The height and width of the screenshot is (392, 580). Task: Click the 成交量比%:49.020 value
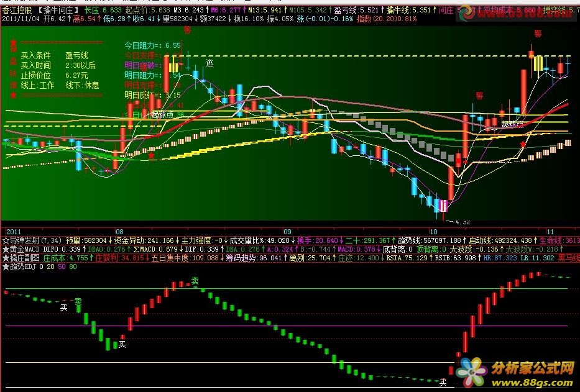pos(259,241)
